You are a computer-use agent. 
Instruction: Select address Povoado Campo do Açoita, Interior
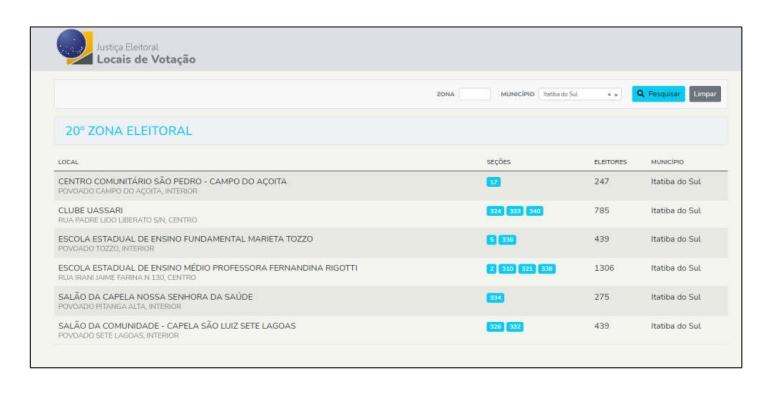pos(128,191)
